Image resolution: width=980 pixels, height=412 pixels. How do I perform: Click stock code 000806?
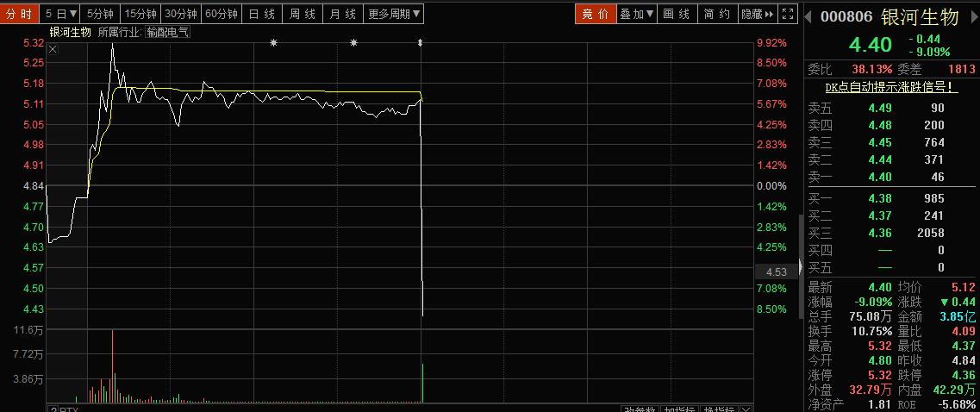tap(846, 17)
